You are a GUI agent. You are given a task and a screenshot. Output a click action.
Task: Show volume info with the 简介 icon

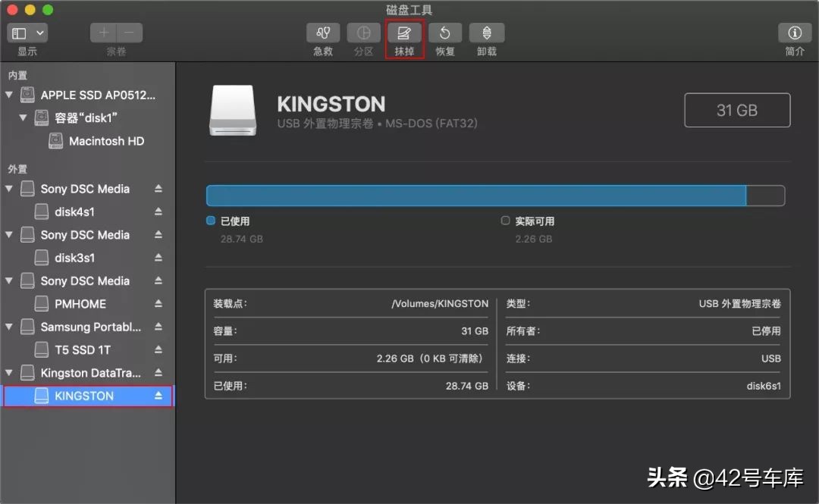click(x=794, y=33)
